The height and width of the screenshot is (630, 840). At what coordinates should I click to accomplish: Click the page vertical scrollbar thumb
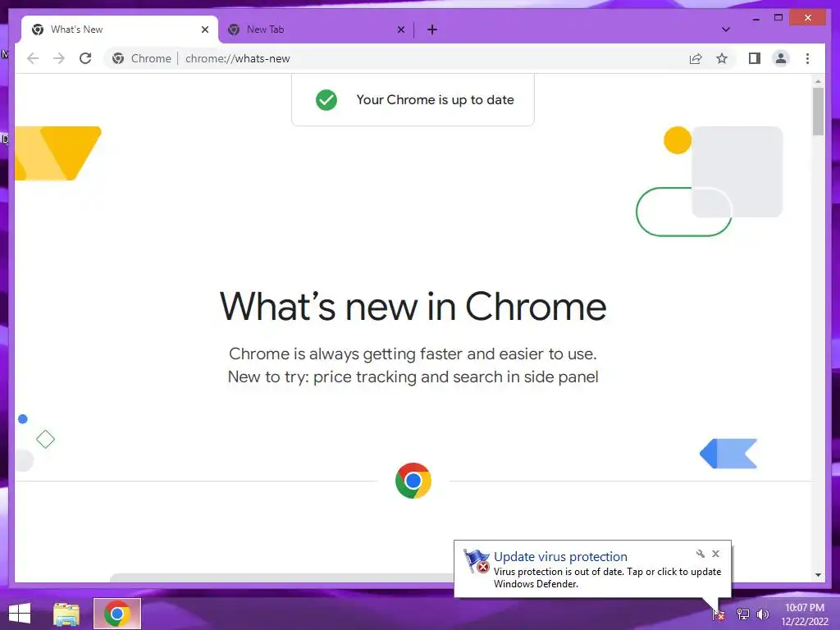(818, 112)
